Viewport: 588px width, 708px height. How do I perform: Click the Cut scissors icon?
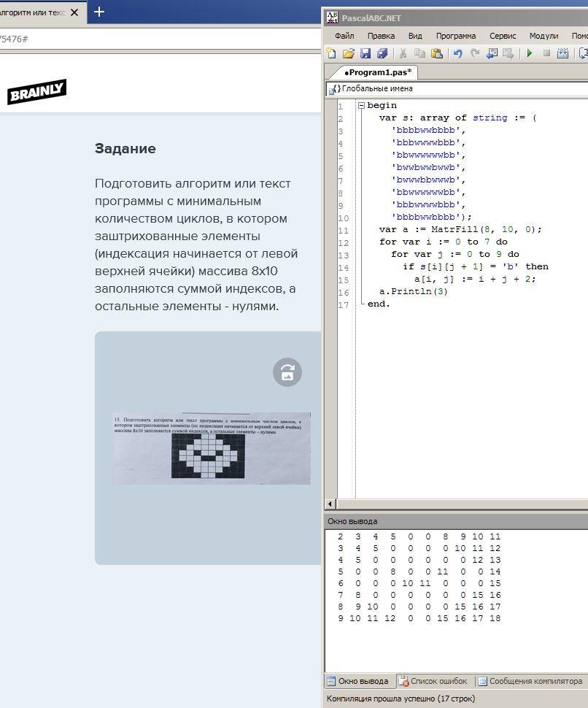click(403, 53)
